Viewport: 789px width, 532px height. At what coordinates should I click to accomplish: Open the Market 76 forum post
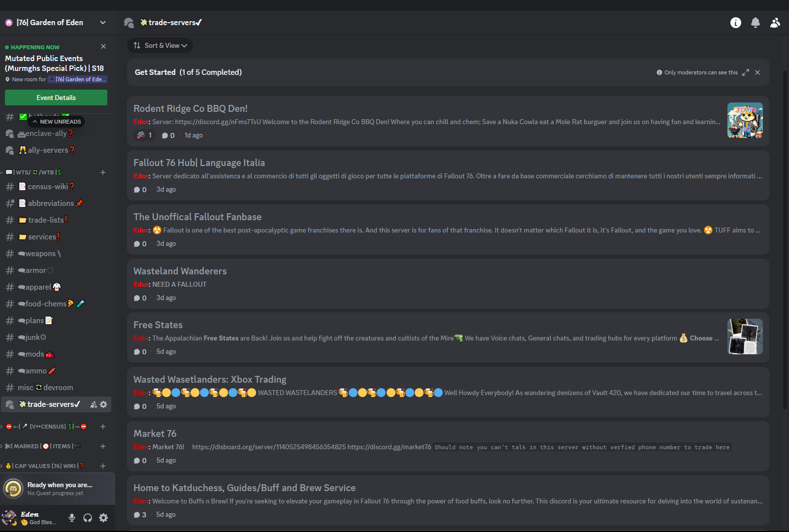[x=448, y=446]
